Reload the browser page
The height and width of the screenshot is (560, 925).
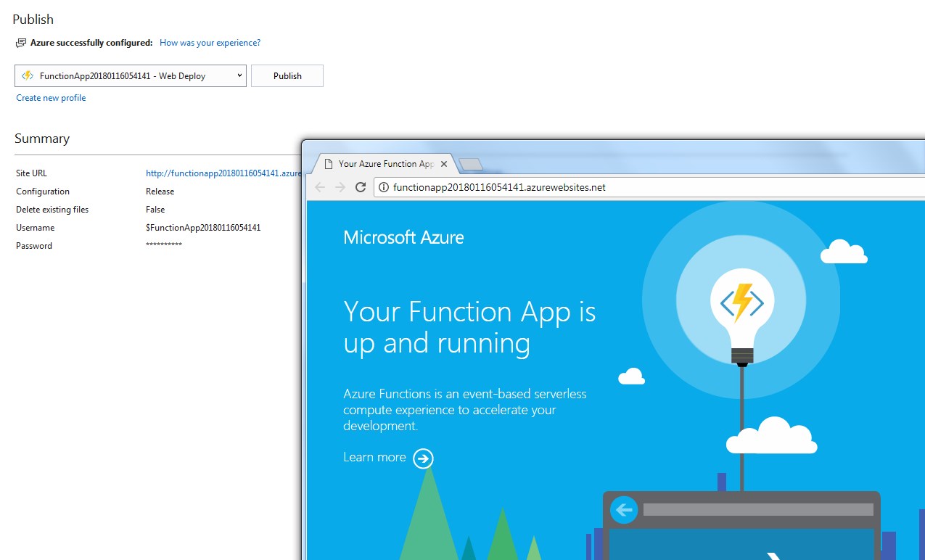tap(361, 187)
